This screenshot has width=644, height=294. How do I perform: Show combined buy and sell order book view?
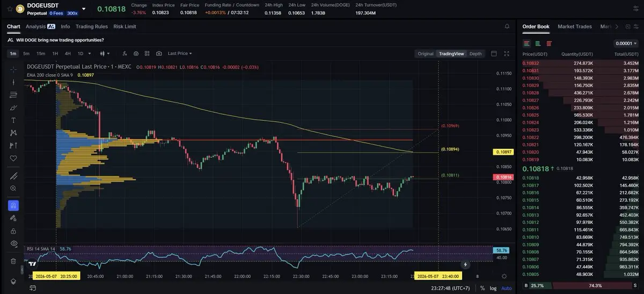coord(527,43)
